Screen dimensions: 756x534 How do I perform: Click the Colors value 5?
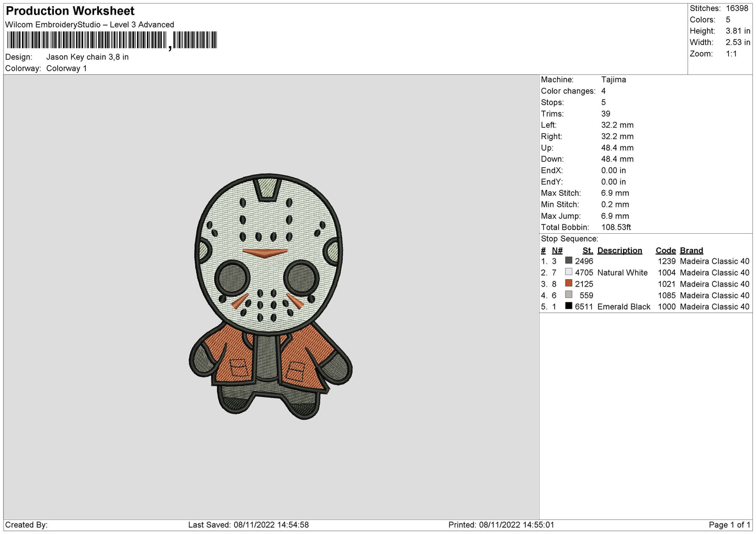pos(728,20)
